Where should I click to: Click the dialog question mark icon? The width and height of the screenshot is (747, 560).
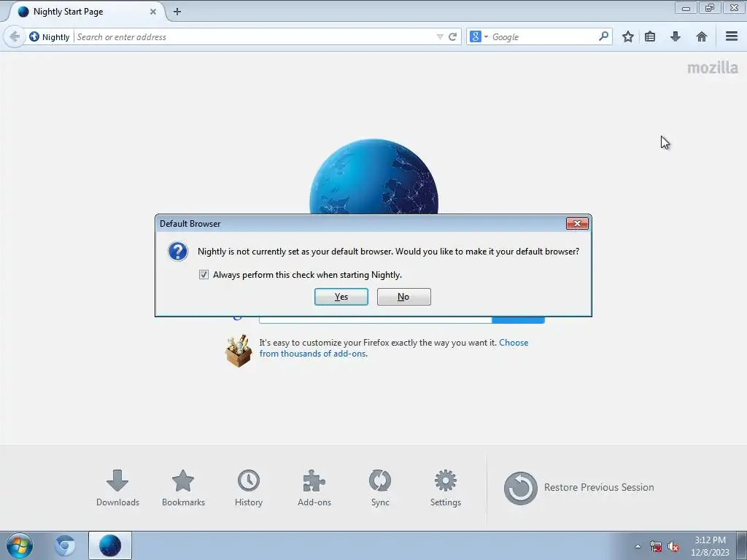[x=178, y=251]
